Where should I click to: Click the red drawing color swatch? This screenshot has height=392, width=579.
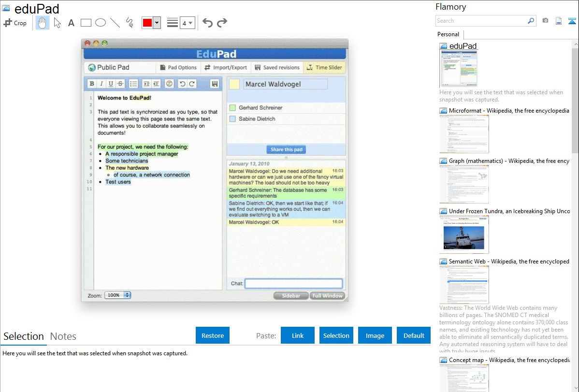coord(147,23)
